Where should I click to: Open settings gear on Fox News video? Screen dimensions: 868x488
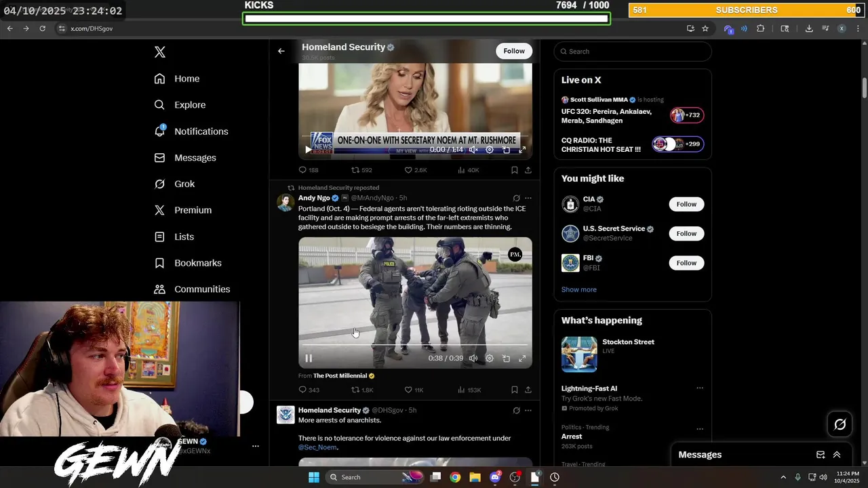(x=490, y=150)
